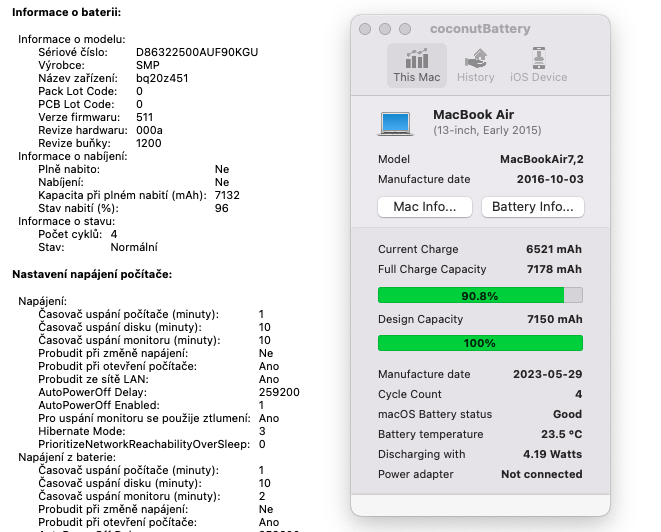661x532 pixels.
Task: Click the Pack Lot Code label
Action: click(78, 91)
